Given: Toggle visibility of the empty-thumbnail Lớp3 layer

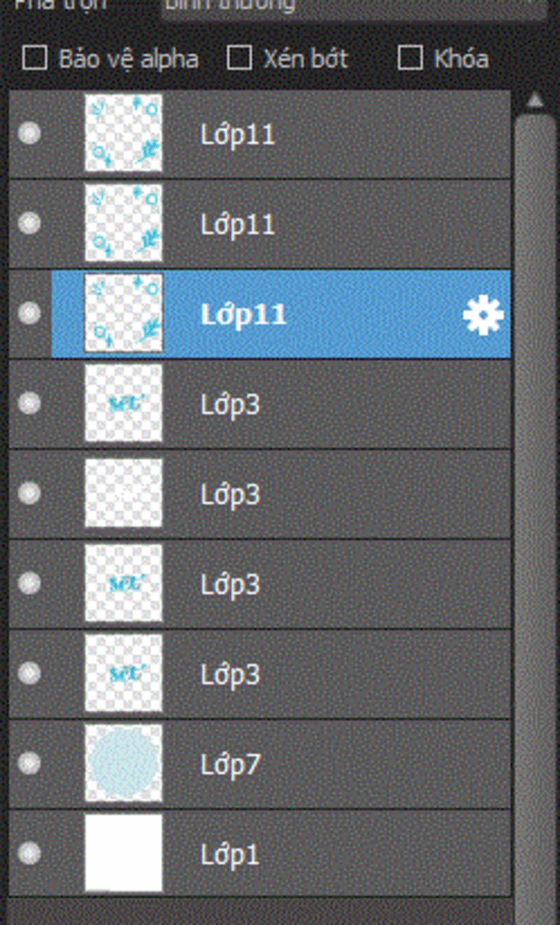Looking at the screenshot, I should point(29,493).
